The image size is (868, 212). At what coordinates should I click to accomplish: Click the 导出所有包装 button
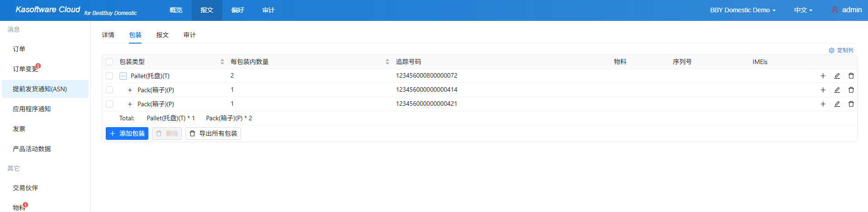coord(213,133)
